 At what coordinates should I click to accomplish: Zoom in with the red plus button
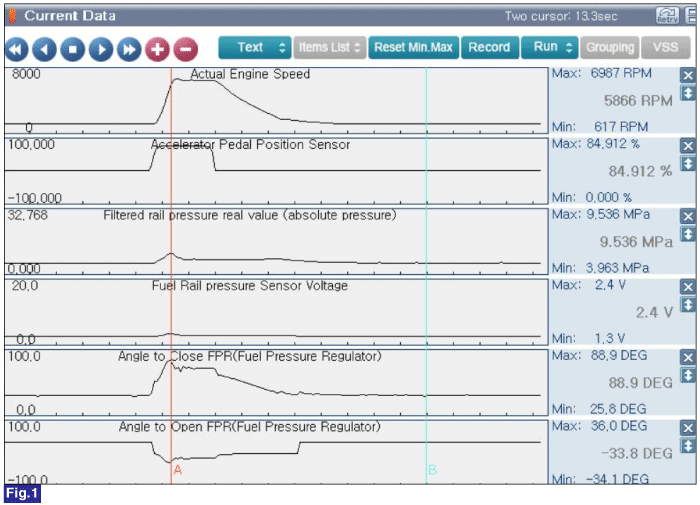[x=157, y=49]
